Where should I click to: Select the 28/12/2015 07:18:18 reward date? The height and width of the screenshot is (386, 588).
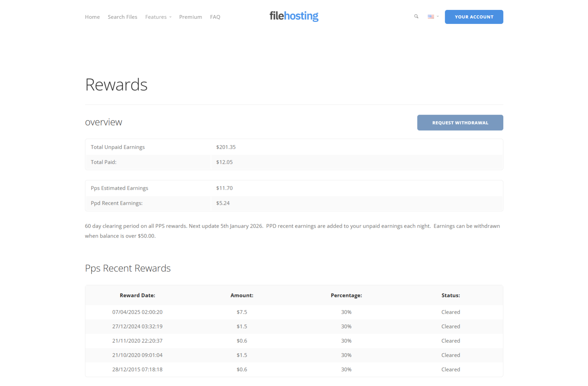pos(137,370)
